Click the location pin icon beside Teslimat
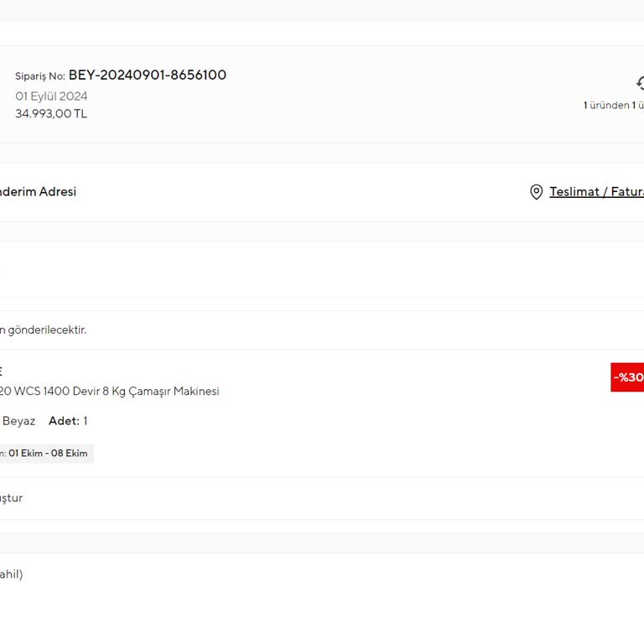644x644 pixels. 536,192
